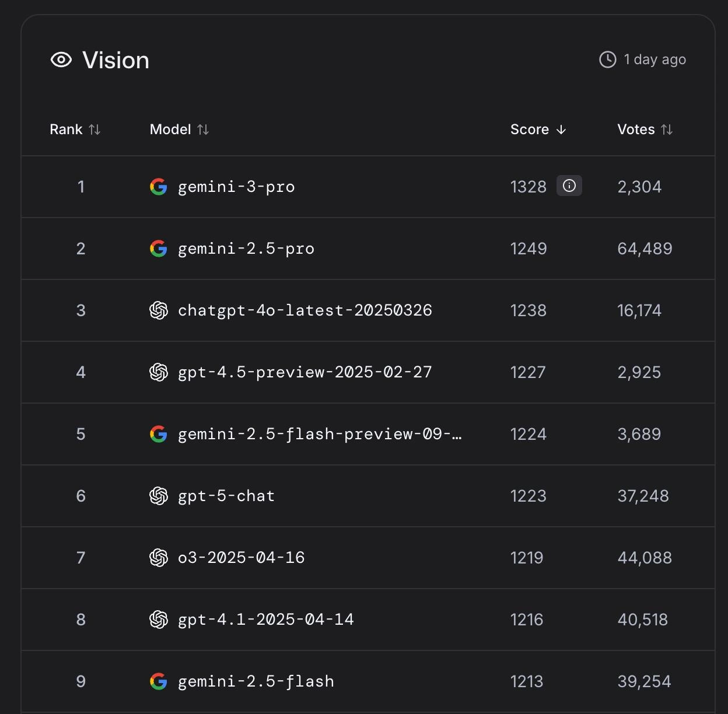Screen dimensions: 728x714
Task: Sort by Rank using its sort arrows
Action: 94,129
